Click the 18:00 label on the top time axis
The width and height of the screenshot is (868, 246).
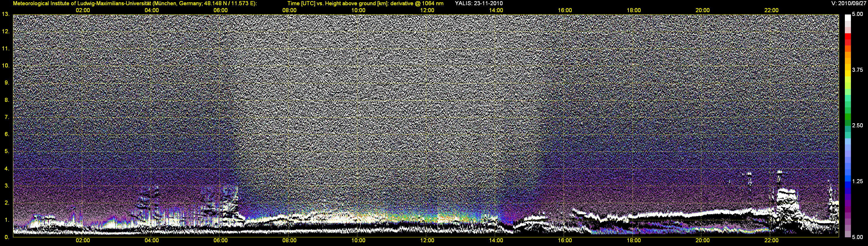coord(634,10)
